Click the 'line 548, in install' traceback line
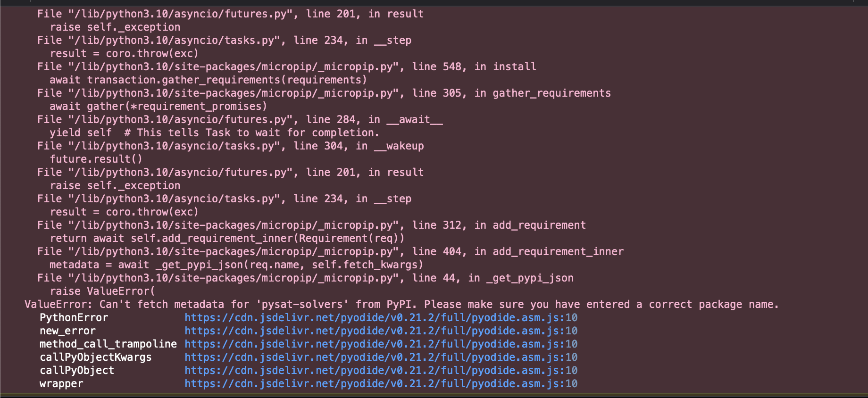Image resolution: width=868 pixels, height=398 pixels. point(286,67)
